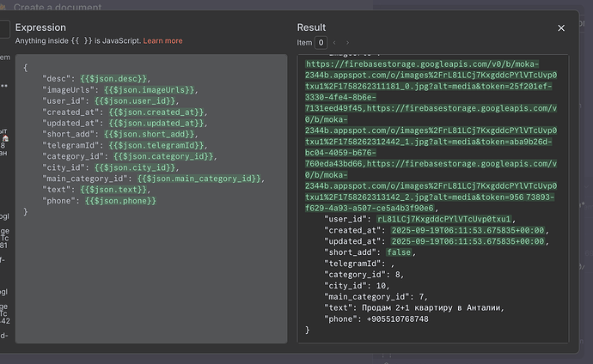593x364 pixels.
Task: Open the Learn more link
Action: [x=162, y=40]
